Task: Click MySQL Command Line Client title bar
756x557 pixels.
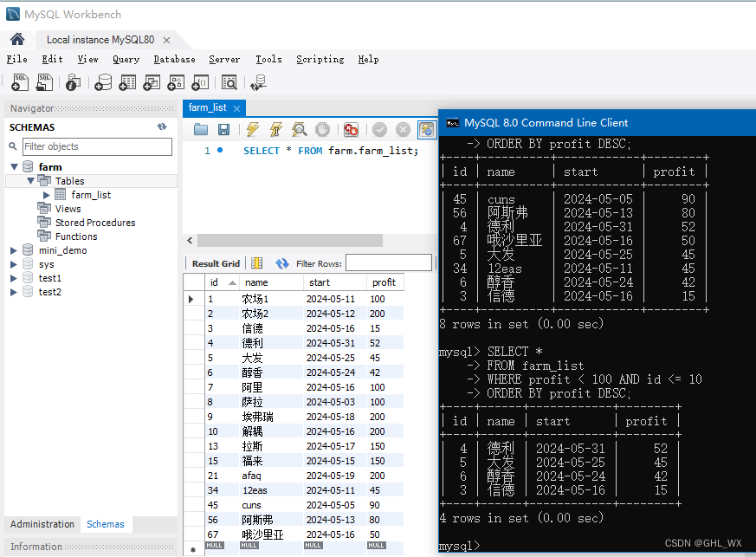Action: 597,123
